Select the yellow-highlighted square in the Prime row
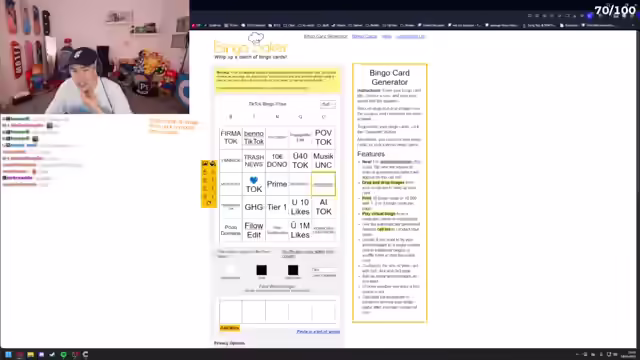This screenshot has width=640, height=360. coord(323,184)
